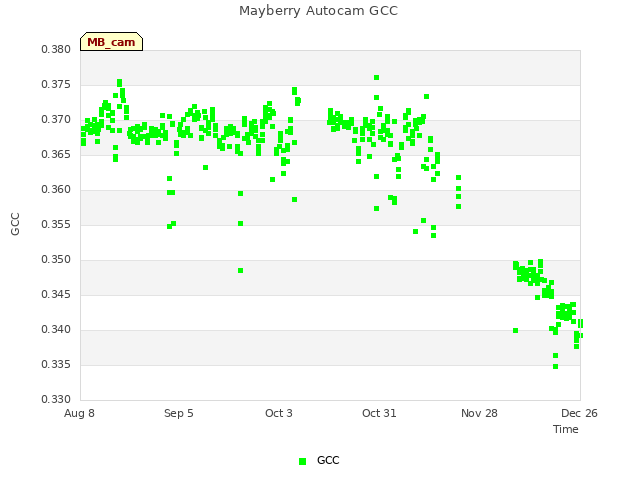The image size is (640, 480).
Task: Click the MB_cam annotation label
Action: coord(111,42)
